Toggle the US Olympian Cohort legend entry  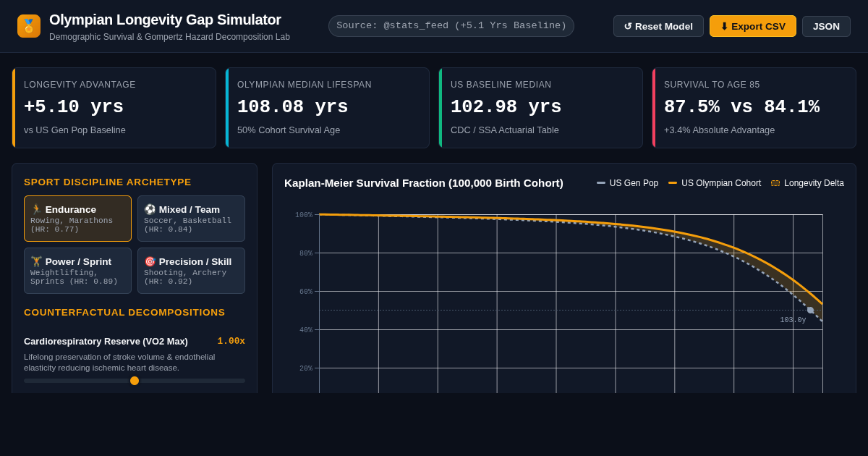(715, 183)
